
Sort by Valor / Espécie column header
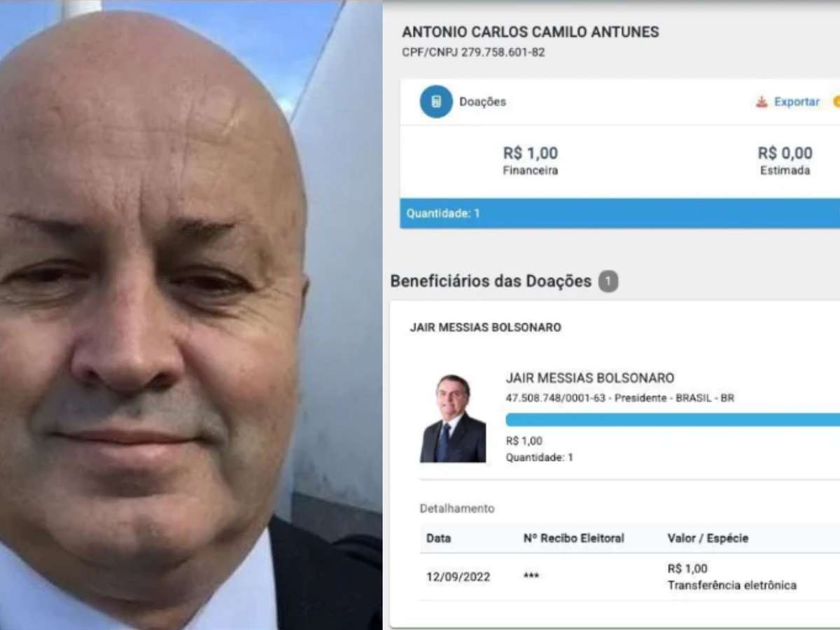point(708,538)
